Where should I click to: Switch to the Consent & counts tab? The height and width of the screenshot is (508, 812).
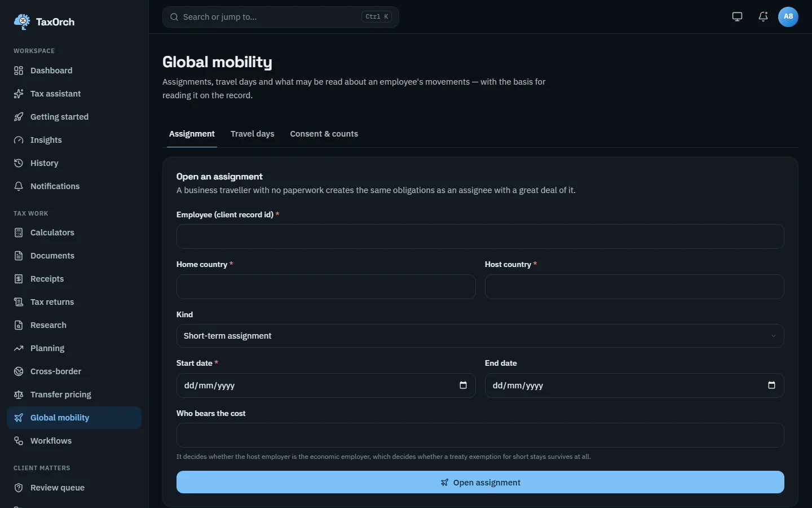pos(324,134)
